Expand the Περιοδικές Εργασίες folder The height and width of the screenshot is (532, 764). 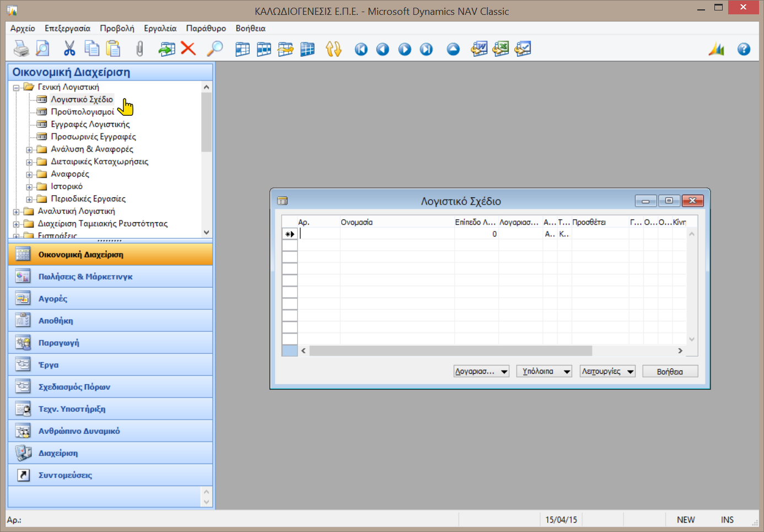(30, 199)
